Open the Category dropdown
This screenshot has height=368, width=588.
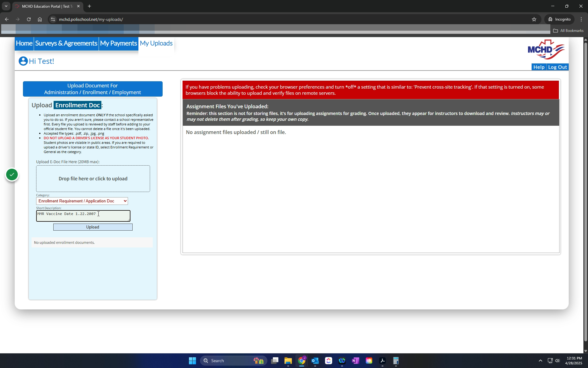82,201
